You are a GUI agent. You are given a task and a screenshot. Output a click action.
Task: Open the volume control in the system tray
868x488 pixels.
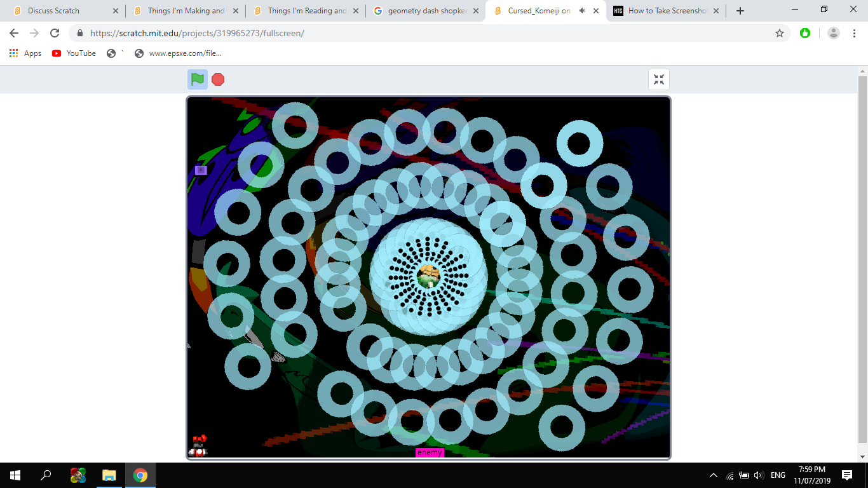759,475
